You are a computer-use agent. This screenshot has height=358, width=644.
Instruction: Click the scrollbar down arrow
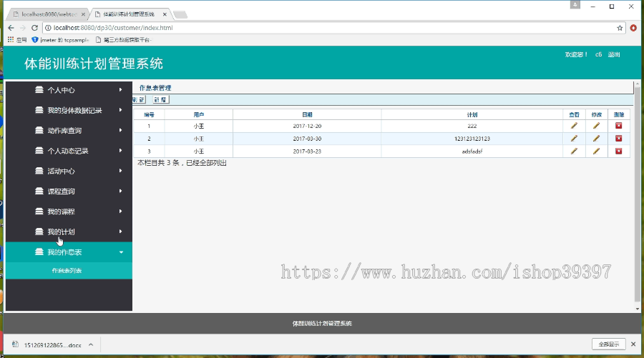[637, 309]
